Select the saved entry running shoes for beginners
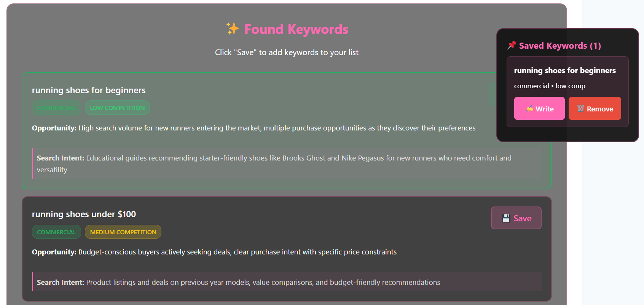This screenshot has width=644, height=305. (x=565, y=70)
